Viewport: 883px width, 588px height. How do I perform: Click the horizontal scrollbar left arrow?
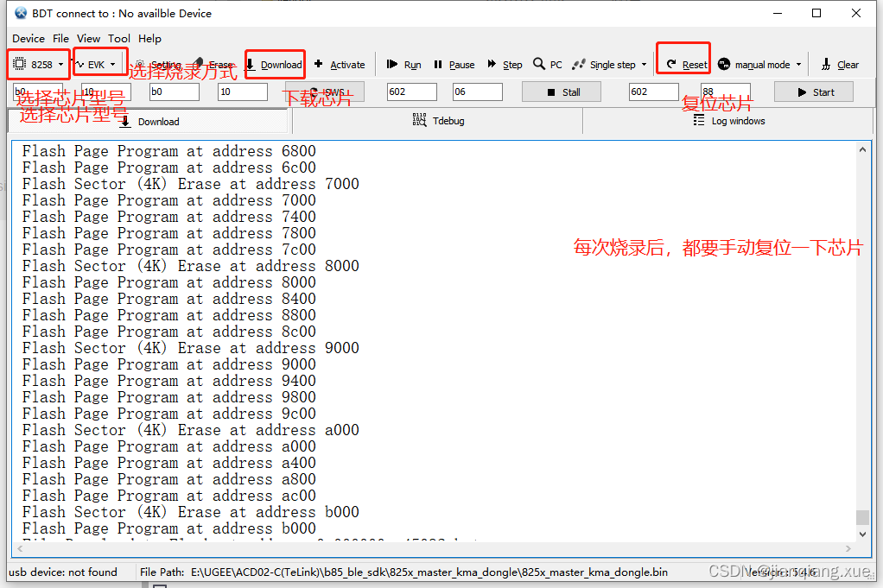point(20,548)
